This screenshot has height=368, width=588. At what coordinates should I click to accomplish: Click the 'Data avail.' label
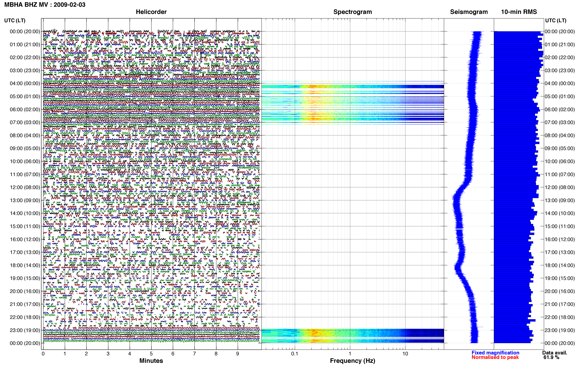pyautogui.click(x=555, y=353)
